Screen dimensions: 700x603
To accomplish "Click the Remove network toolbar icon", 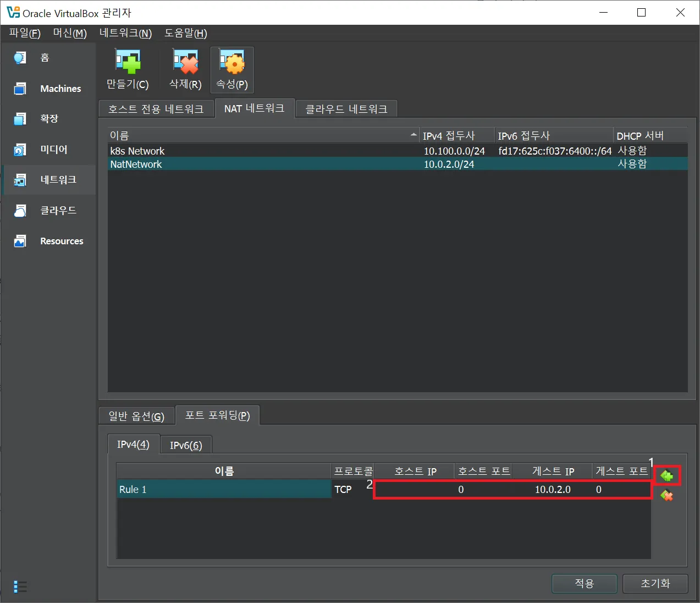I will click(185, 69).
